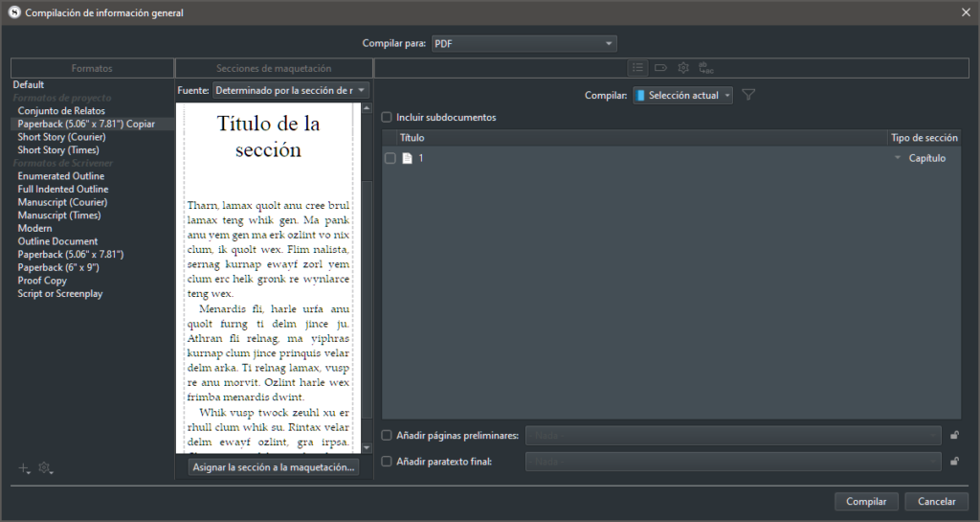Screen dimensions: 980x522
Task: Click the Scrivener app icon in title bar
Action: point(13,12)
